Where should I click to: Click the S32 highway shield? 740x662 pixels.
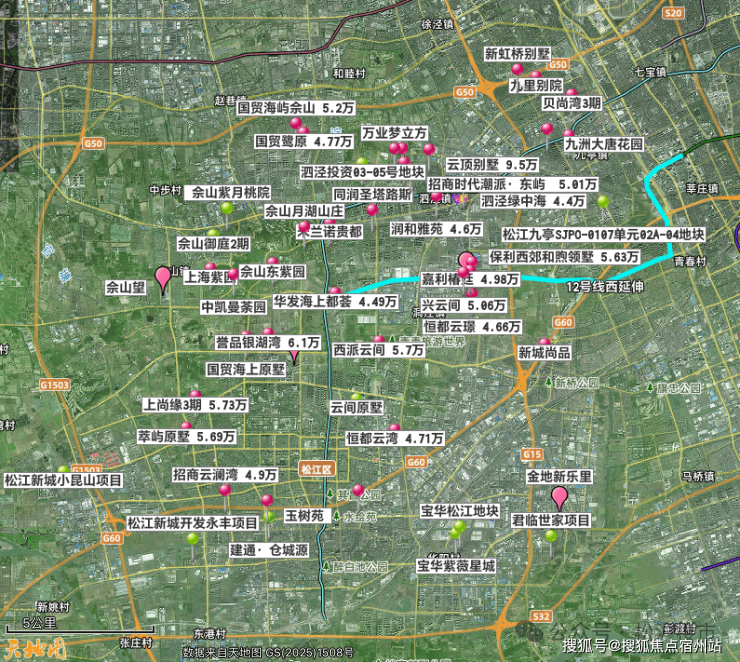(x=540, y=616)
